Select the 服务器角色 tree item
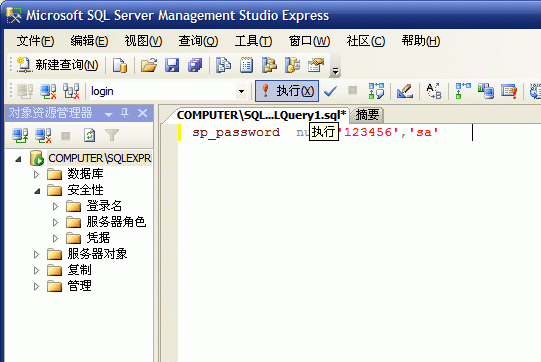Image resolution: width=541 pixels, height=362 pixels. 116,222
